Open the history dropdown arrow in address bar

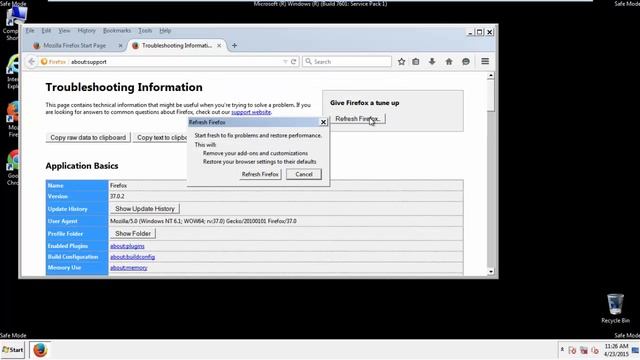pyautogui.click(x=285, y=62)
